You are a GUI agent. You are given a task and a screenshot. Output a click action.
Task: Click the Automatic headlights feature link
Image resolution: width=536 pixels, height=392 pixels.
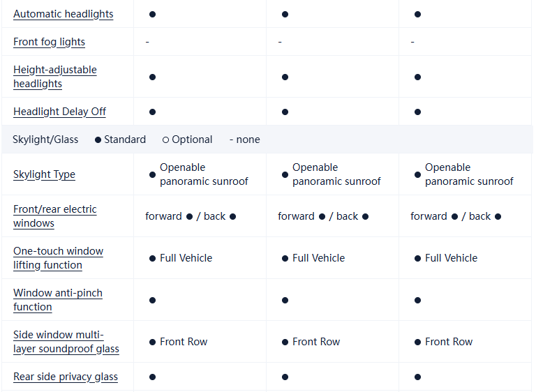[63, 14]
